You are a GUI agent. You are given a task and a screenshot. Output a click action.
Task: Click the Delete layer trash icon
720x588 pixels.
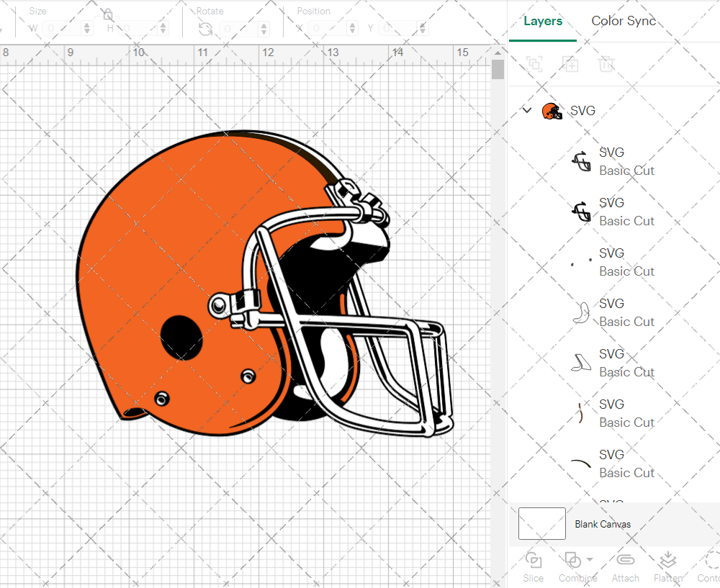pos(606,64)
